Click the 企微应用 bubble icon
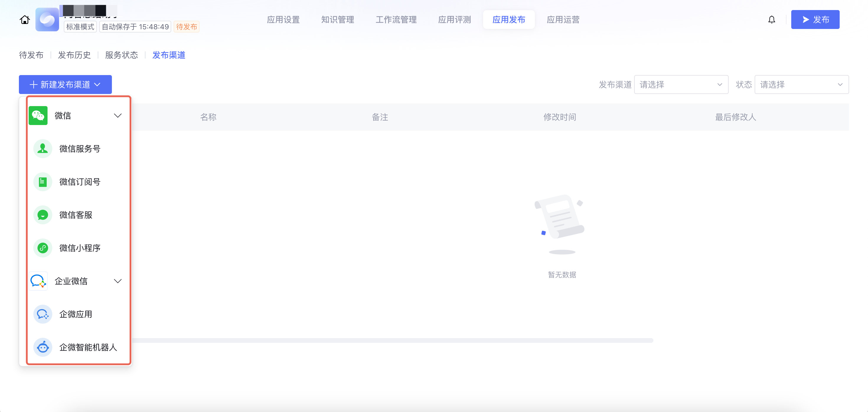 [x=43, y=314]
